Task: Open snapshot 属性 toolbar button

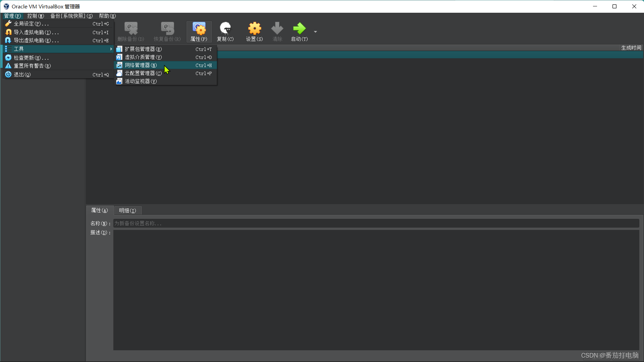Action: 199,32
